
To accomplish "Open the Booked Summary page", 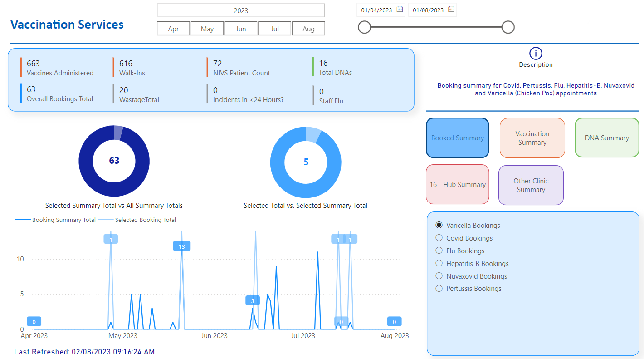I will tap(457, 138).
